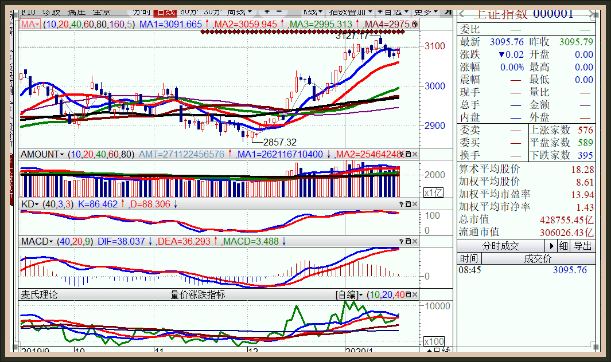Open the KD indicator dropdown

click(30, 204)
